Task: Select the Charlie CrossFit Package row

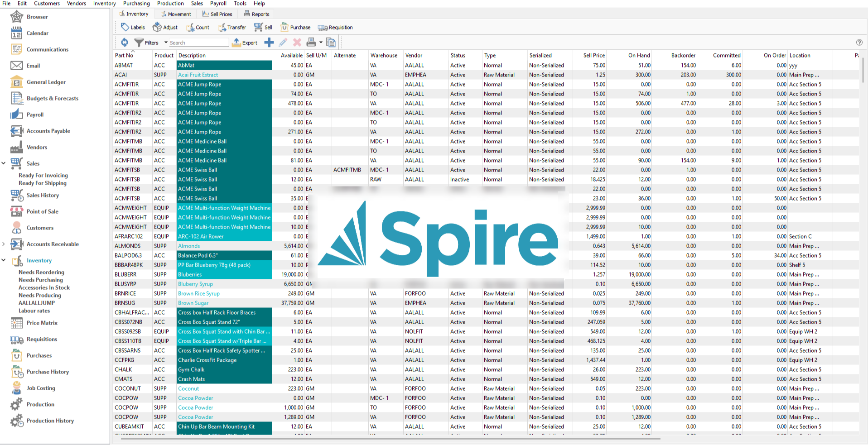Action: [x=486, y=360]
